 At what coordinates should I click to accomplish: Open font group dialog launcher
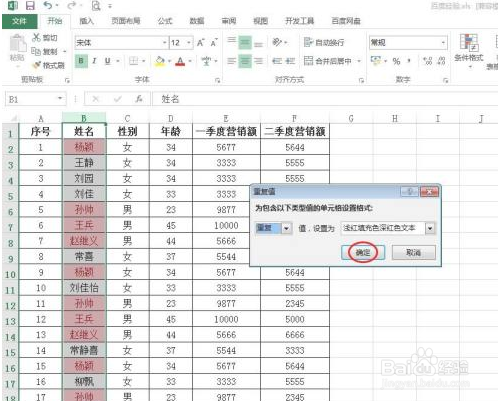tap(218, 80)
